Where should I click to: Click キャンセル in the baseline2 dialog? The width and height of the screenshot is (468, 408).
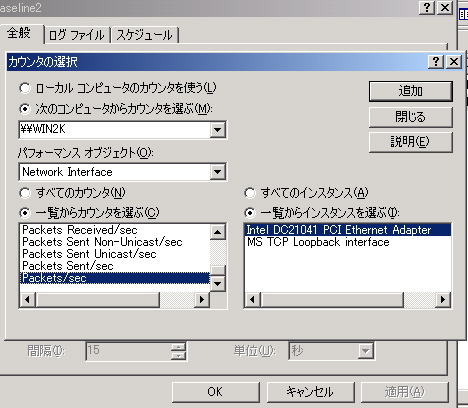click(x=310, y=392)
